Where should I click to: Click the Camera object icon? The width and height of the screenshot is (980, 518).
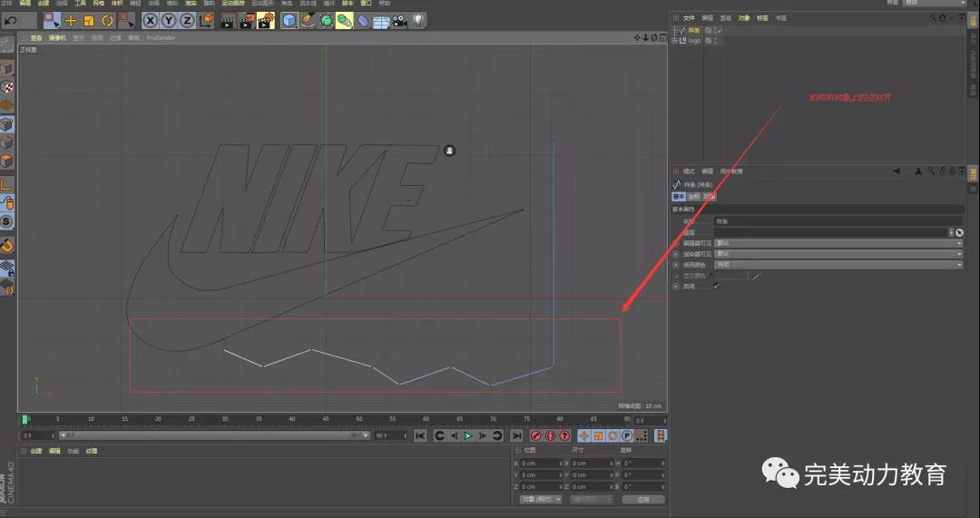click(399, 21)
